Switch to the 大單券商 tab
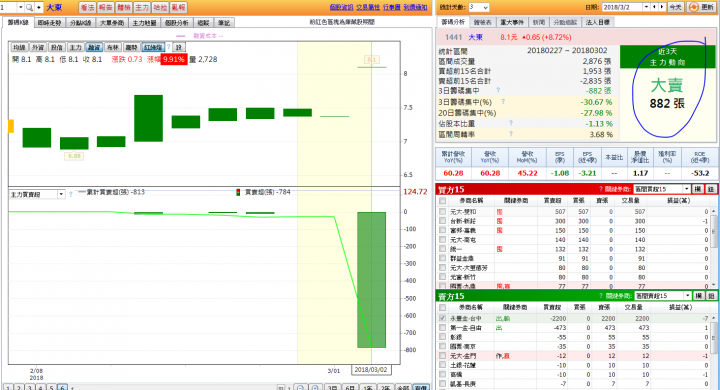 [112, 23]
